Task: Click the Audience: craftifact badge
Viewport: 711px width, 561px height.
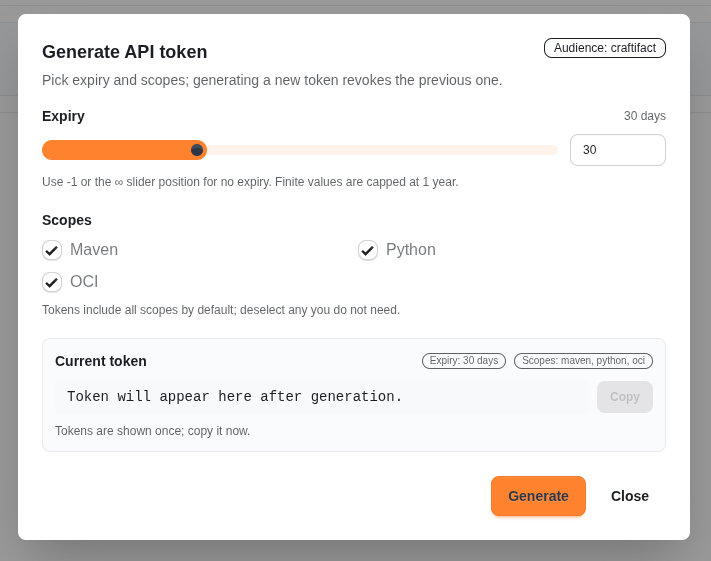Action: (604, 48)
